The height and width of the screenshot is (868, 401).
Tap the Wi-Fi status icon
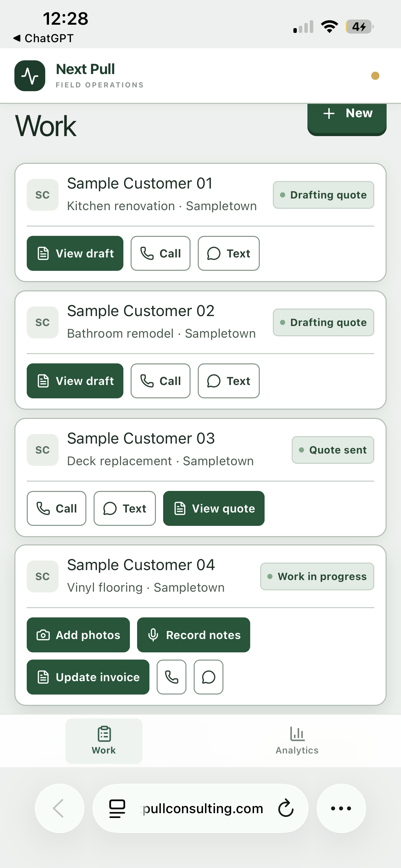(329, 26)
